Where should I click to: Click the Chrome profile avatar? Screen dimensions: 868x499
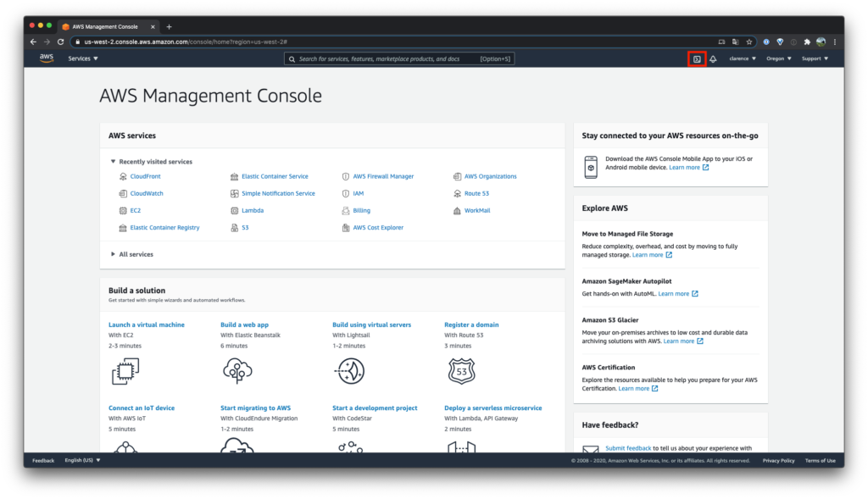coord(821,42)
